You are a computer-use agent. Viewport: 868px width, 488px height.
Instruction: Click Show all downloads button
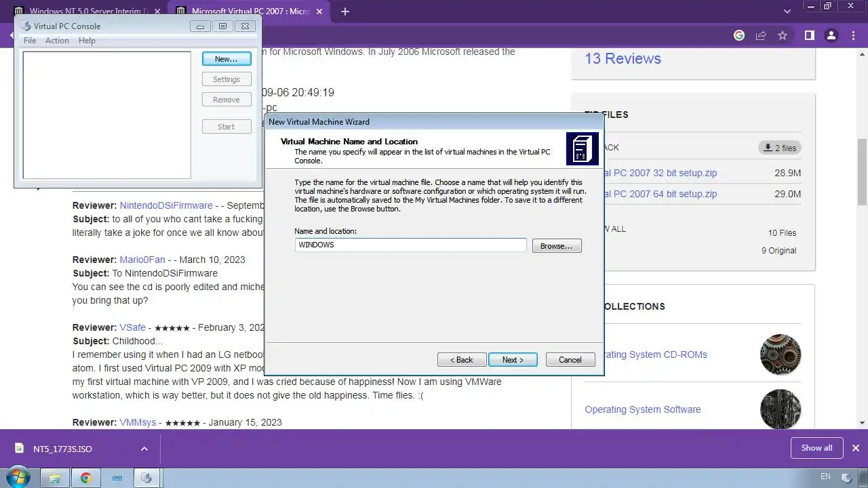coord(816,448)
